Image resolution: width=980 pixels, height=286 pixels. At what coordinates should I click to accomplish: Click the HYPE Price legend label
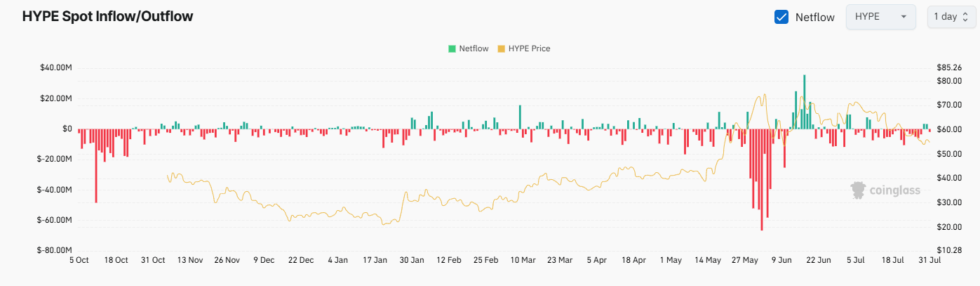click(529, 49)
